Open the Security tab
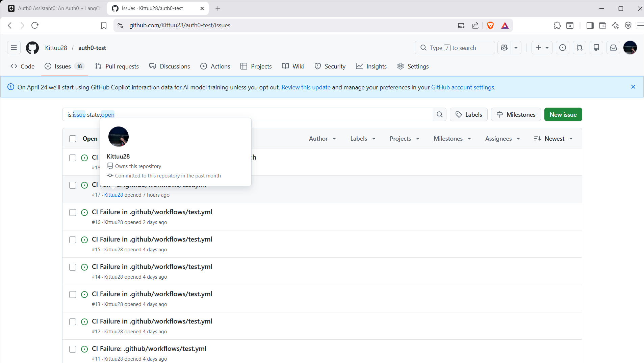This screenshot has width=644, height=363. (330, 66)
